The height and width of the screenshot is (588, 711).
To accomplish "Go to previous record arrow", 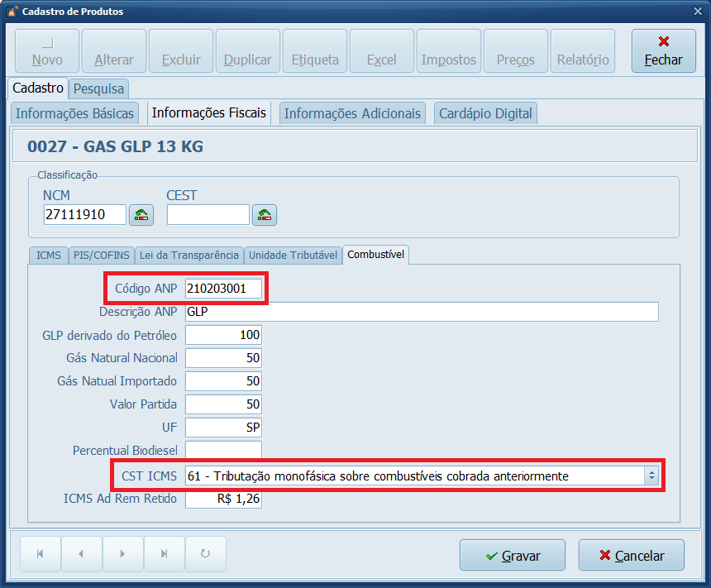I will click(81, 555).
